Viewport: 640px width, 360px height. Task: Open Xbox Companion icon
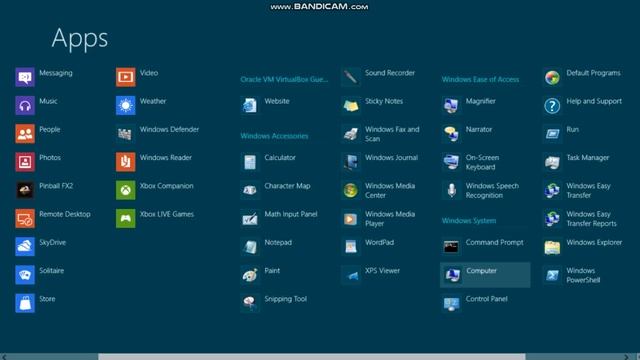[126, 190]
